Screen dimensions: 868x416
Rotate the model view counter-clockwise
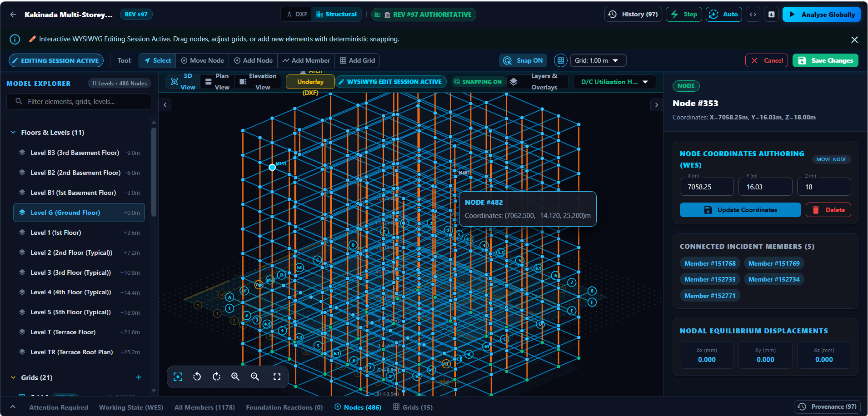click(197, 376)
